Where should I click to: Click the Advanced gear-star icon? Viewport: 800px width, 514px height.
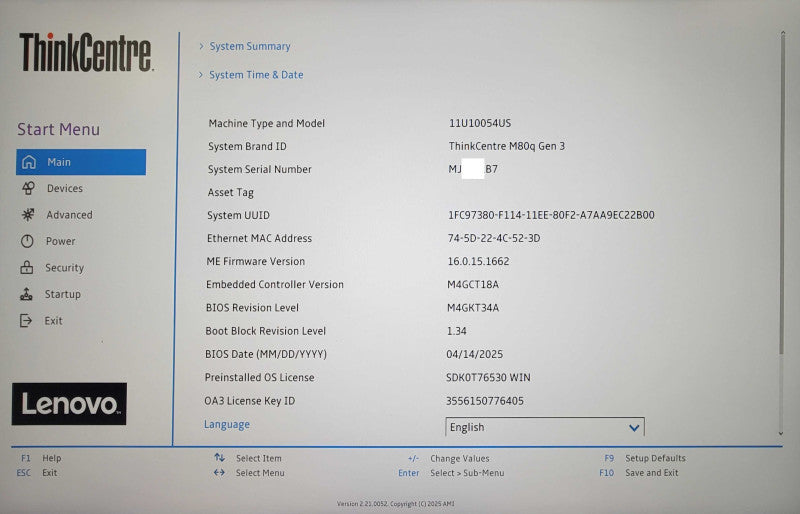(x=28, y=214)
